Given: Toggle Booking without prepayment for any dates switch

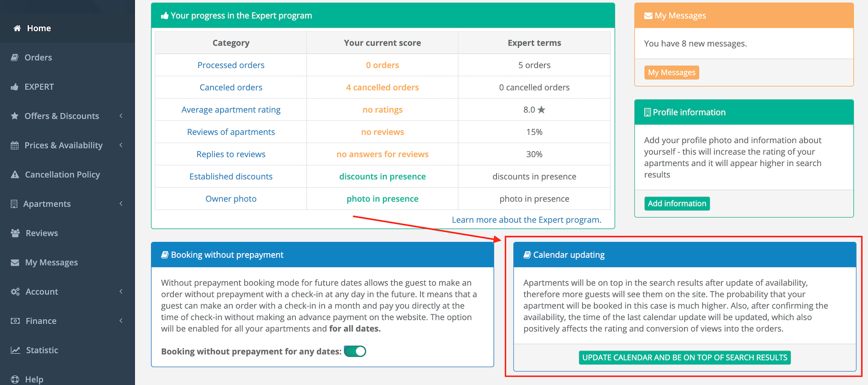Looking at the screenshot, I should pyautogui.click(x=355, y=351).
